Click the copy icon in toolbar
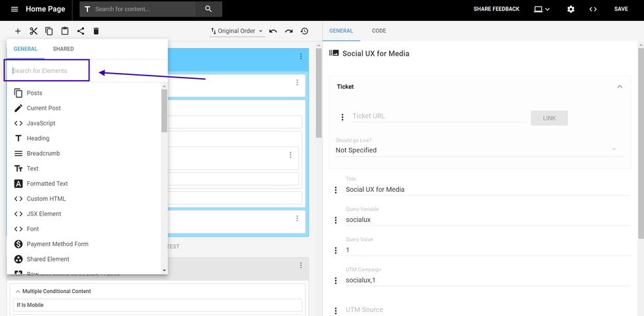The height and width of the screenshot is (316, 644). pyautogui.click(x=49, y=31)
